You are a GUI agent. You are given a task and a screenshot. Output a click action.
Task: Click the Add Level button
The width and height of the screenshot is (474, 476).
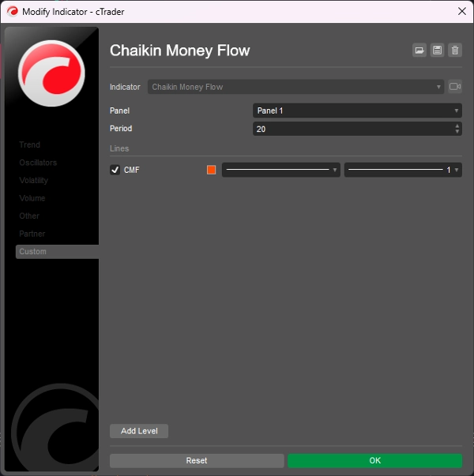click(139, 431)
